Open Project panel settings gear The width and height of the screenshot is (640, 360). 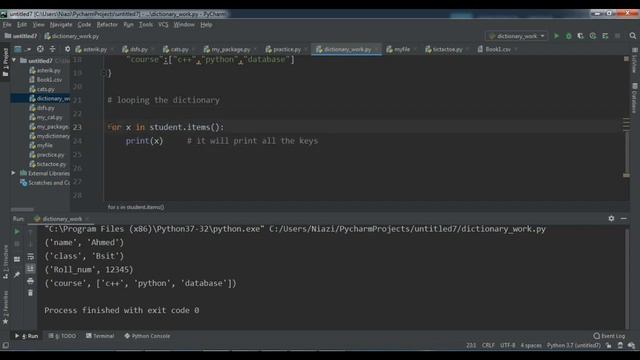(x=67, y=49)
